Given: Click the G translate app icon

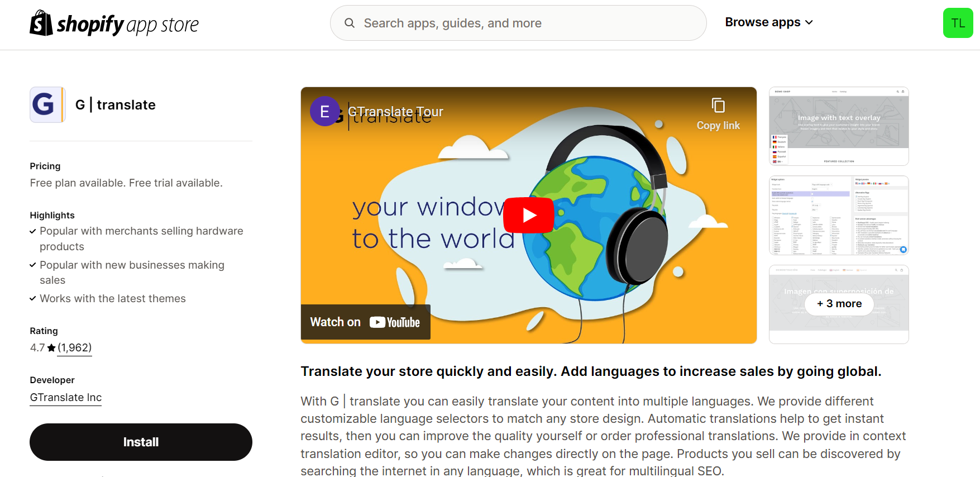Looking at the screenshot, I should tap(47, 104).
